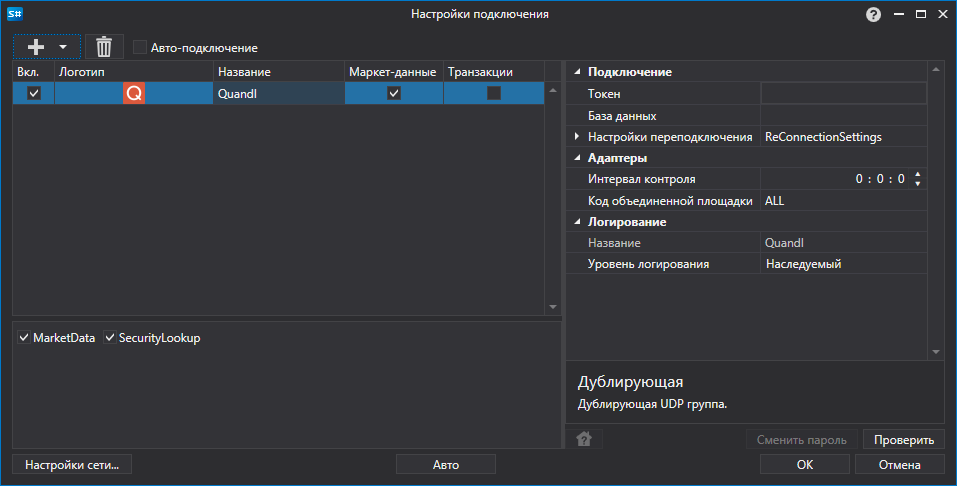Click the Проверить button
957x486 pixels.
point(904,440)
